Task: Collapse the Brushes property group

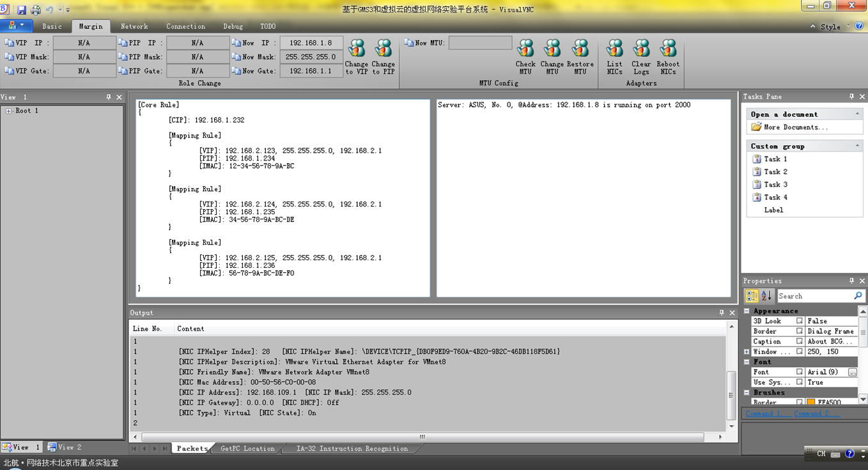Action: 747,393
